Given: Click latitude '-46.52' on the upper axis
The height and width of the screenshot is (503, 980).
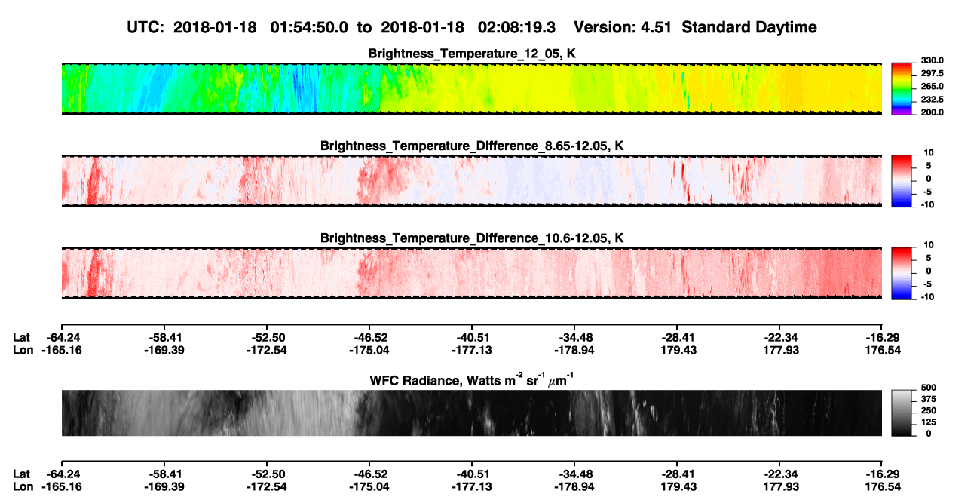Looking at the screenshot, I should (369, 337).
